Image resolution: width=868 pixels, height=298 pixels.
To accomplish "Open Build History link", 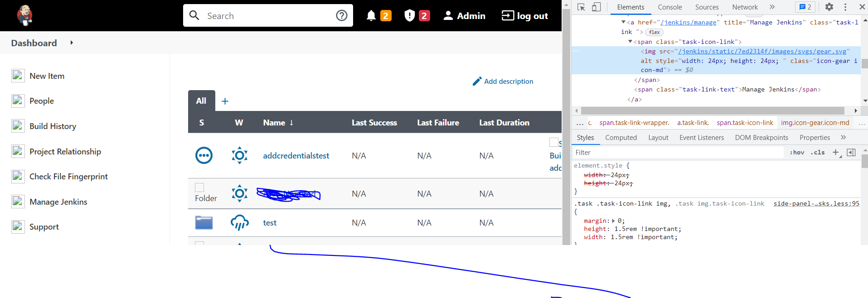I will click(x=53, y=126).
